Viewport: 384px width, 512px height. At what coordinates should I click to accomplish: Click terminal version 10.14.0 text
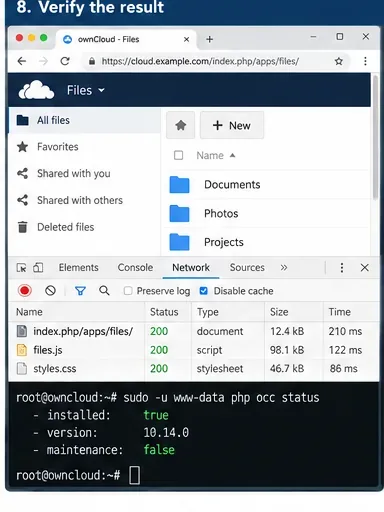(x=166, y=433)
